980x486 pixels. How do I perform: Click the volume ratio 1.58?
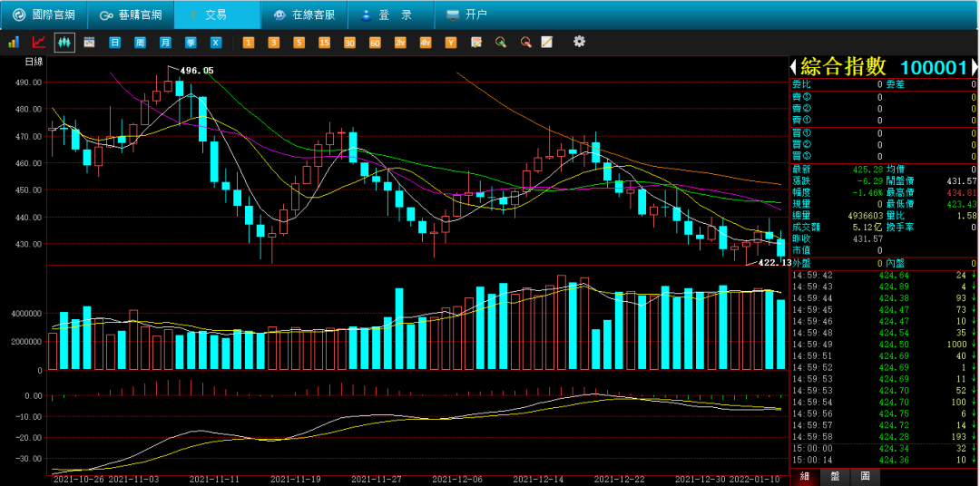(x=967, y=216)
